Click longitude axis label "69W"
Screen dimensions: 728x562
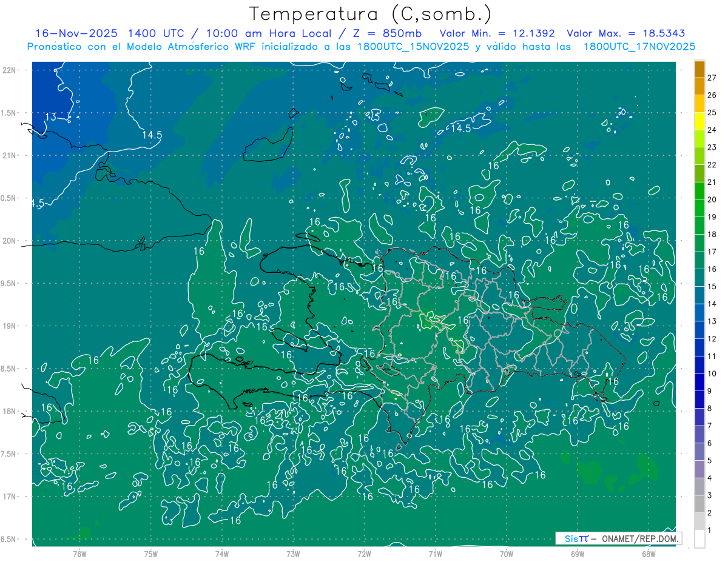(578, 554)
